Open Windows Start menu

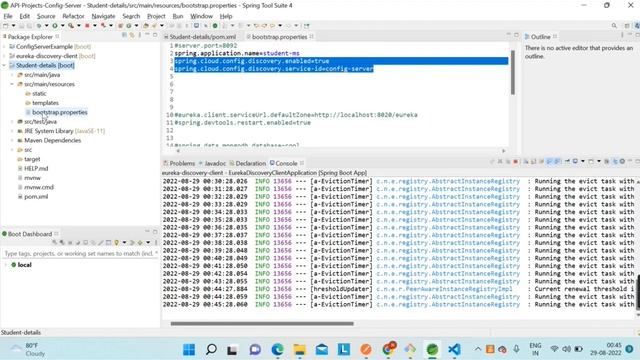(x=189, y=349)
